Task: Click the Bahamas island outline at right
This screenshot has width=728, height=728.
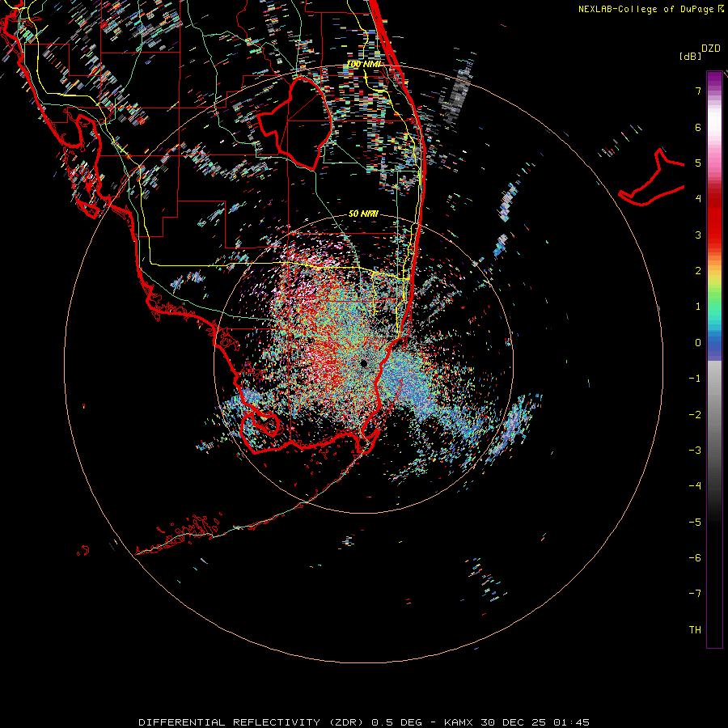Action: (x=652, y=177)
